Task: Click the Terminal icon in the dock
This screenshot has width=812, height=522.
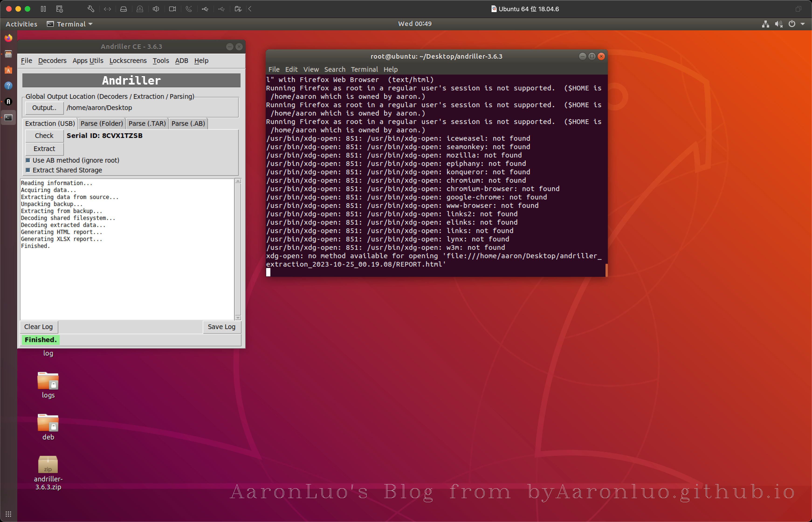Action: (x=8, y=118)
